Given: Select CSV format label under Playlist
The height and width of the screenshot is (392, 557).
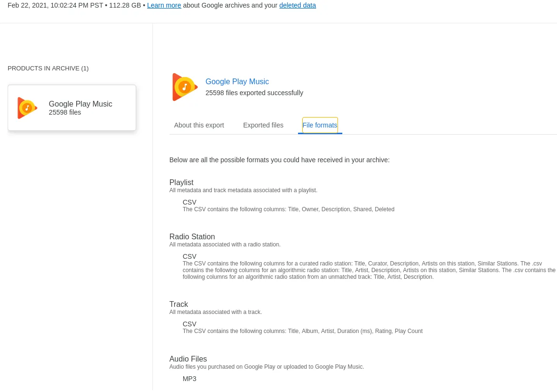Looking at the screenshot, I should [x=189, y=202].
